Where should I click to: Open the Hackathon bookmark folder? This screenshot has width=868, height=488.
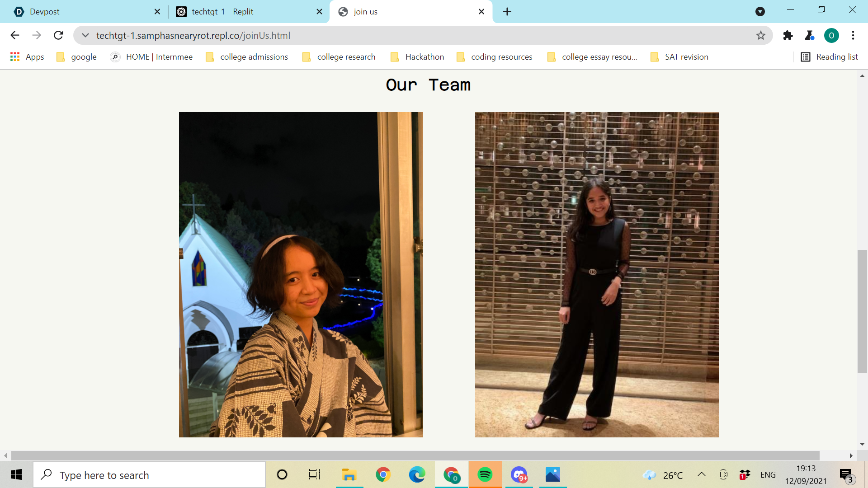click(417, 57)
